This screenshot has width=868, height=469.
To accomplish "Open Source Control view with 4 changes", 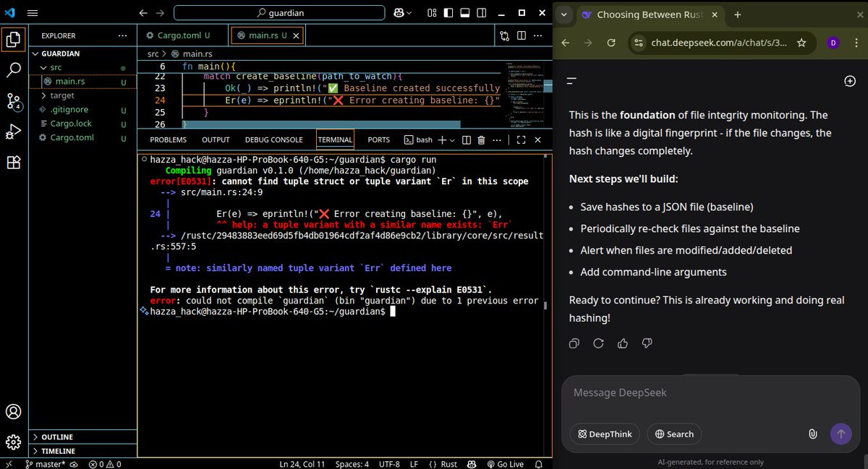I will tap(13, 101).
